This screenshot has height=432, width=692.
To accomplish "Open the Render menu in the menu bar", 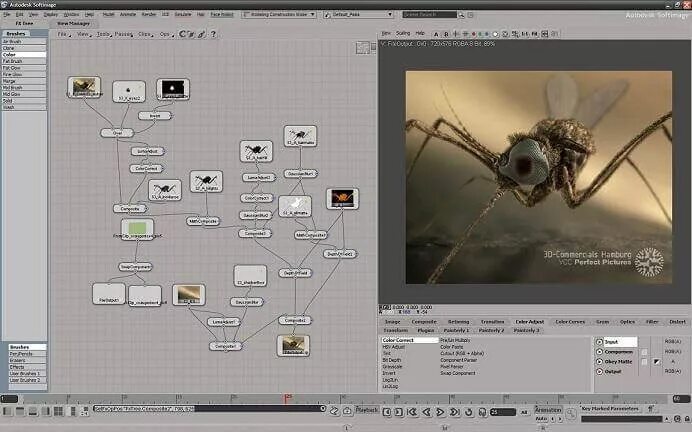I will pyautogui.click(x=149, y=14).
